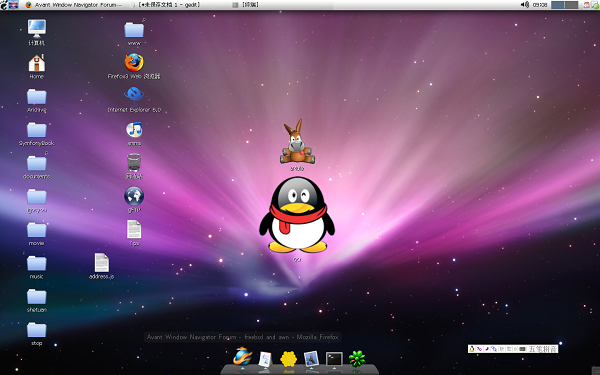Launch the gFTP globe icon
Viewport: 600px width, 375px height.
(x=134, y=196)
